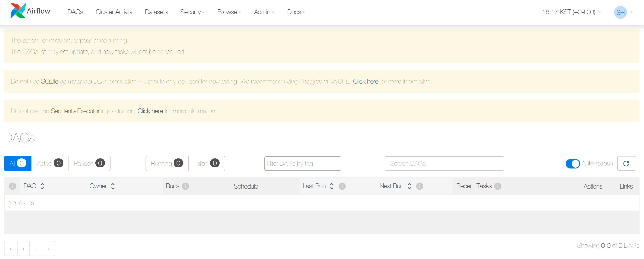This screenshot has height=259, width=644.
Task: Select the Paused DAGs filter
Action: pos(89,163)
